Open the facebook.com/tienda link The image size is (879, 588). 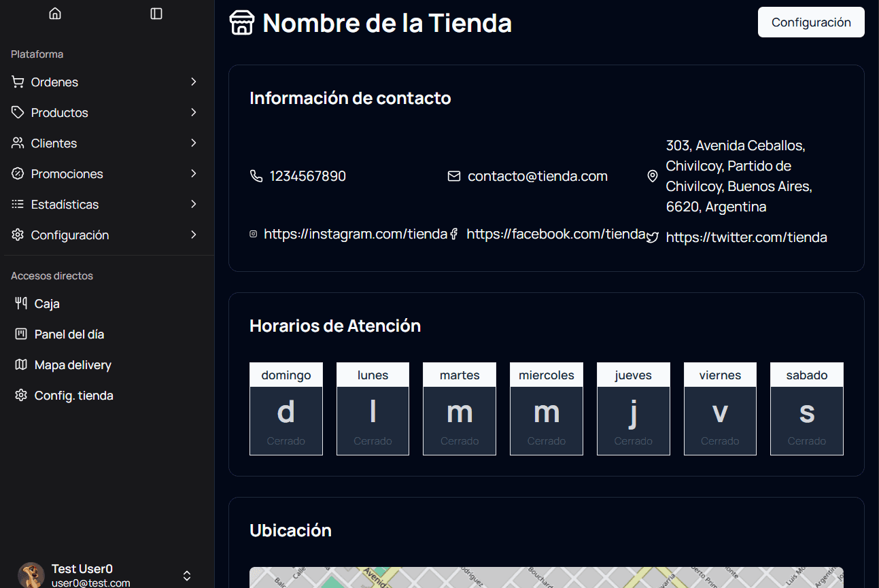coord(556,234)
